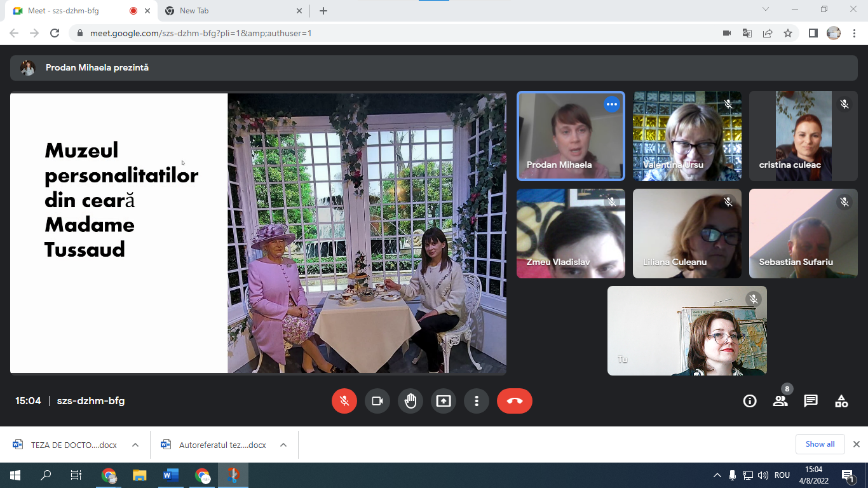Show everyone in the People panel

pos(780,401)
